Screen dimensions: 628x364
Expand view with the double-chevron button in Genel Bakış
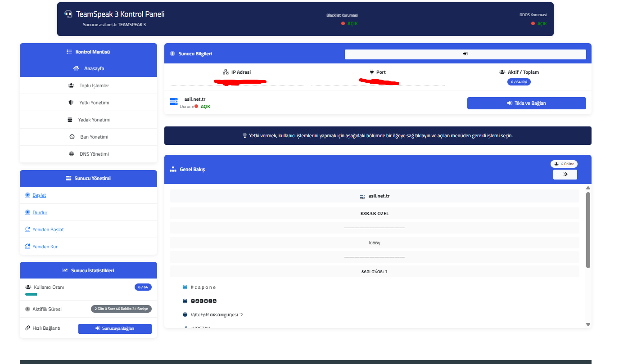click(x=565, y=174)
